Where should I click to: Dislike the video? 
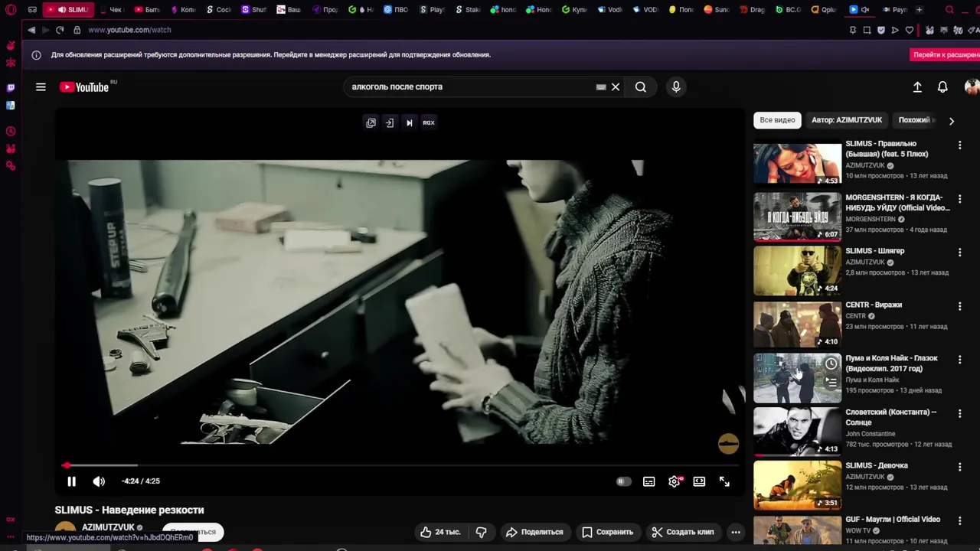[482, 532]
